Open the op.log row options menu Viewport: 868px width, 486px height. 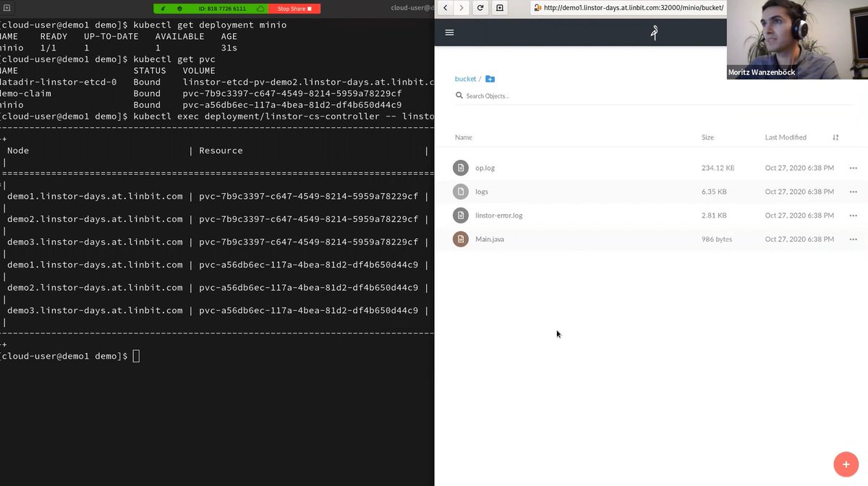854,168
